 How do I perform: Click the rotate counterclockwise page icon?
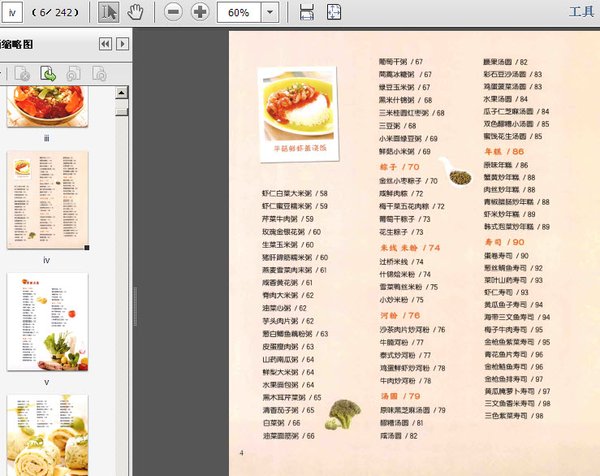(72, 73)
